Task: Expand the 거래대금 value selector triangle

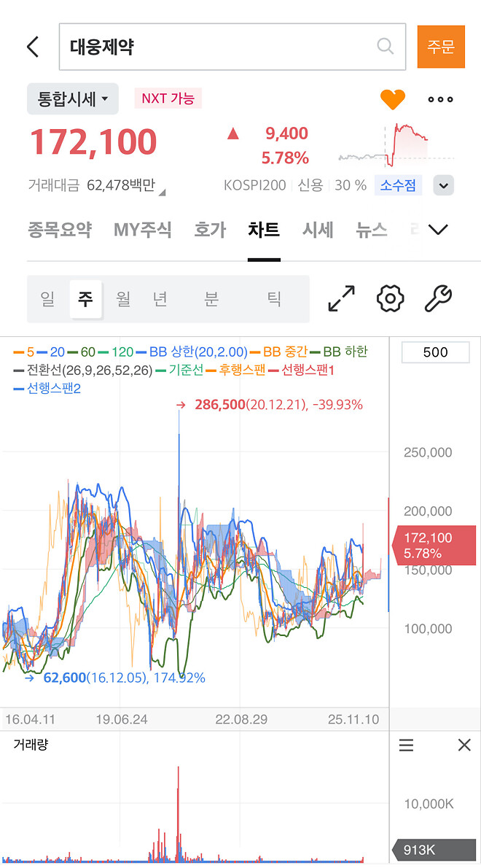Action: pyautogui.click(x=162, y=193)
